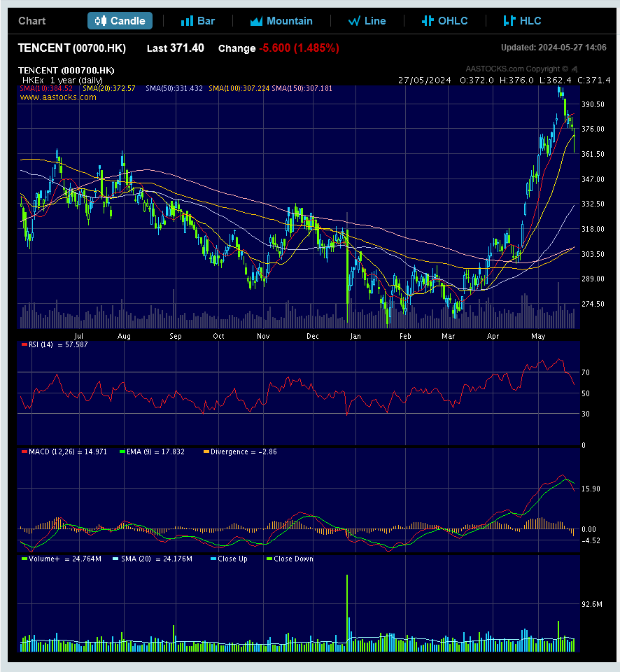This screenshot has height=672, width=620.
Task: Click the Updated: 2024-05-27 14:06 timestamp
Action: (x=554, y=48)
